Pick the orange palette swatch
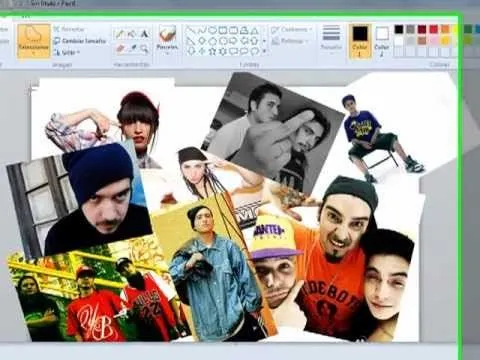480x360 pixels. click(x=445, y=29)
